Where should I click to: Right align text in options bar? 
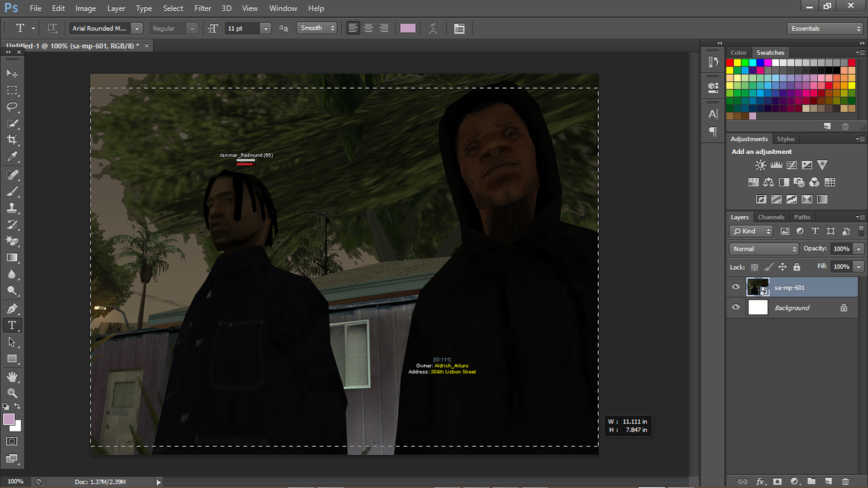click(x=384, y=28)
